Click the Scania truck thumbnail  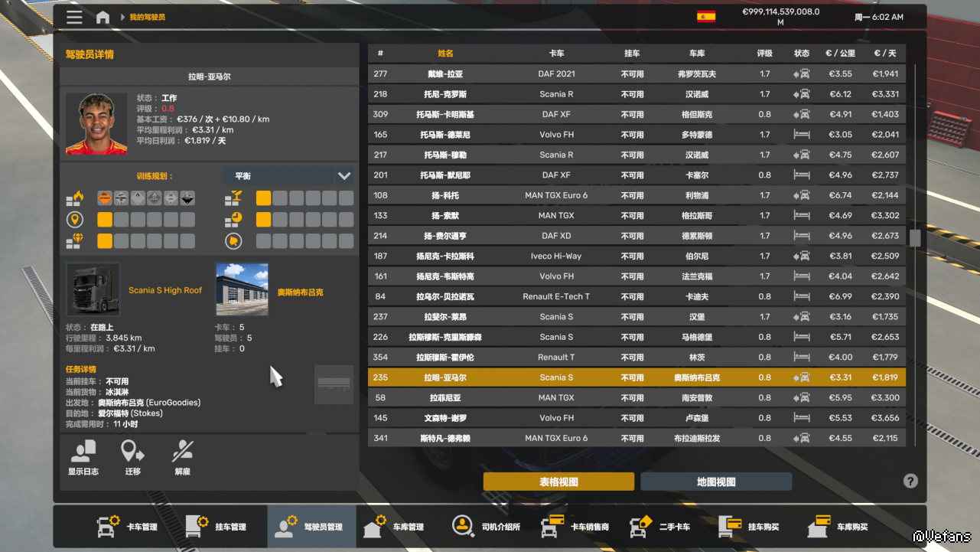pyautogui.click(x=93, y=289)
